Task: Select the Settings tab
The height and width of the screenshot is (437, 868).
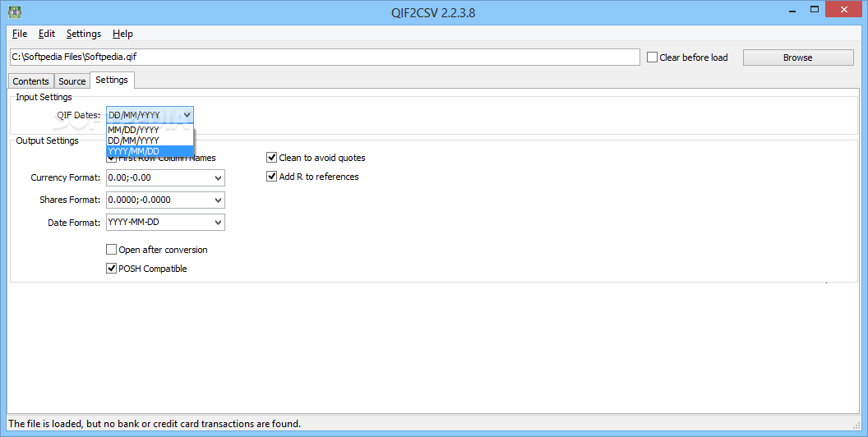Action: tap(112, 80)
